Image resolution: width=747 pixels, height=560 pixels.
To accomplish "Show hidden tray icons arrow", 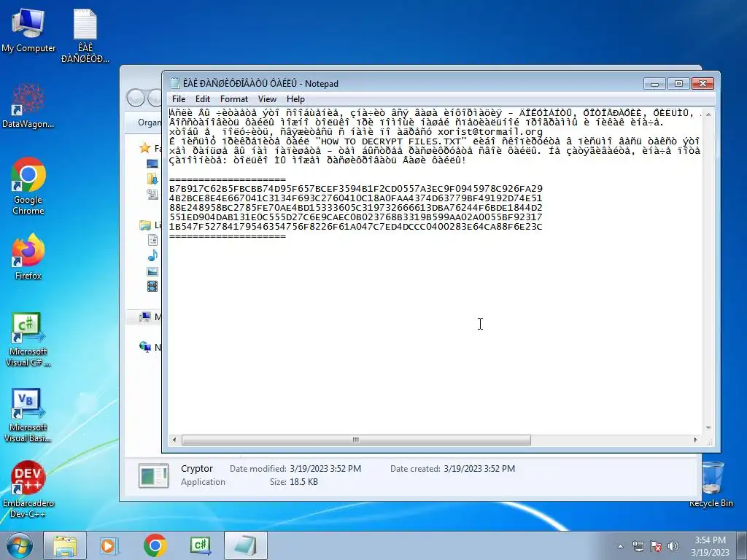I will (x=620, y=546).
